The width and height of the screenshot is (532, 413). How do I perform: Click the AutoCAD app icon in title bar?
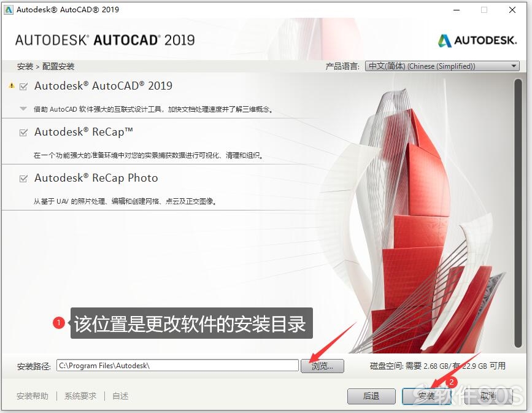point(9,9)
